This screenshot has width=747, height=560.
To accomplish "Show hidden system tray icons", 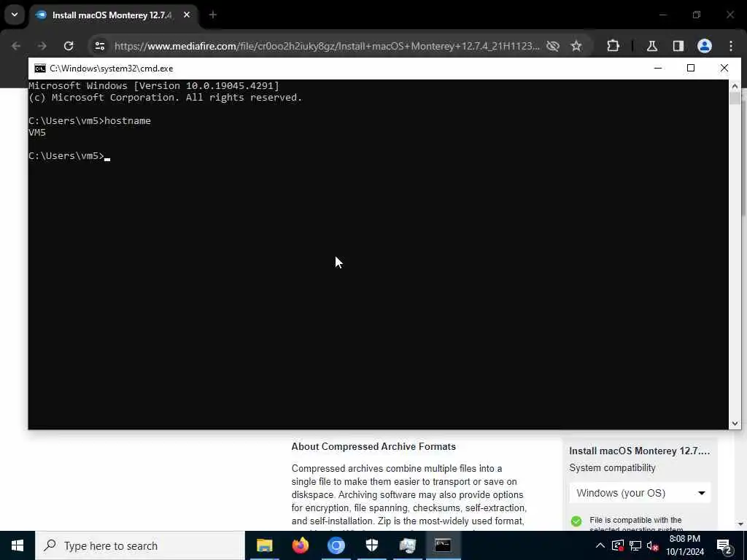I will pos(600,545).
